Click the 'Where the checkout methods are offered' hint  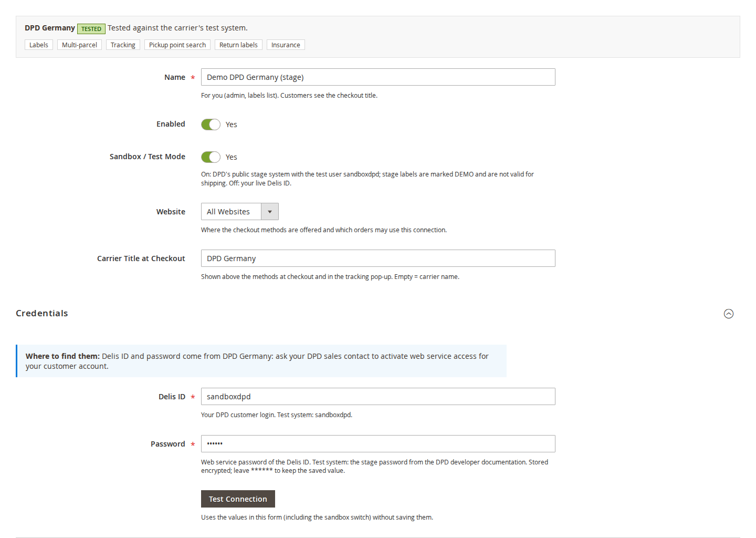324,230
